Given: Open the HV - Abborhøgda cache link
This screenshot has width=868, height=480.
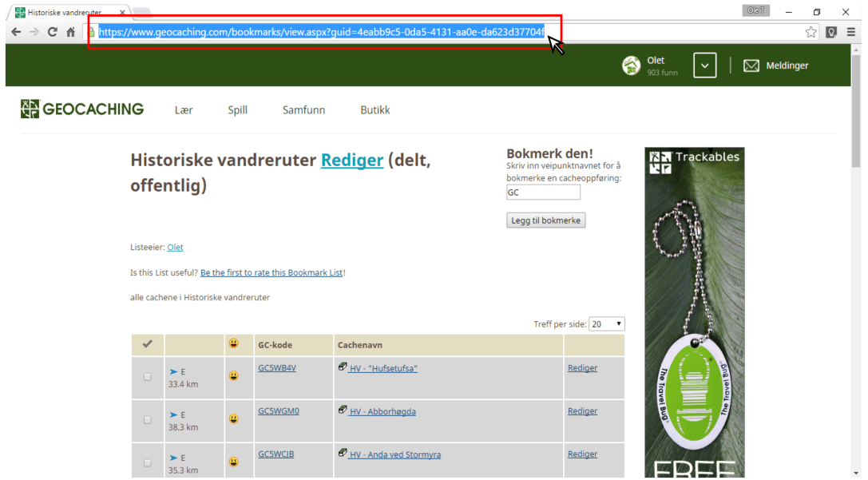Looking at the screenshot, I should [x=382, y=411].
